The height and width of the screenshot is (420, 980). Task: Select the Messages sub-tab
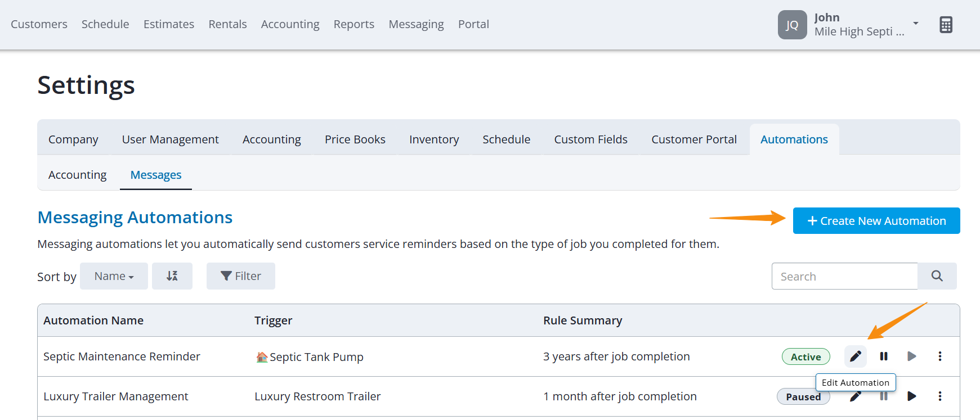pyautogui.click(x=156, y=175)
